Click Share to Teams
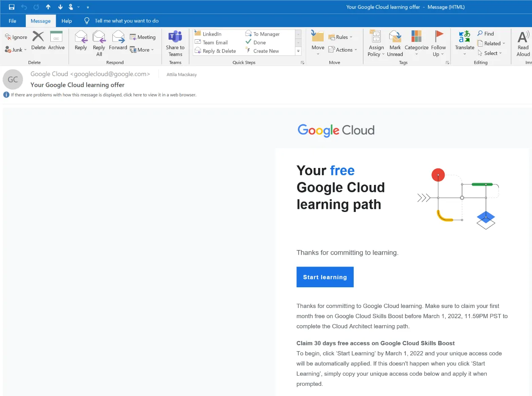The width and height of the screenshot is (532, 396). click(175, 43)
